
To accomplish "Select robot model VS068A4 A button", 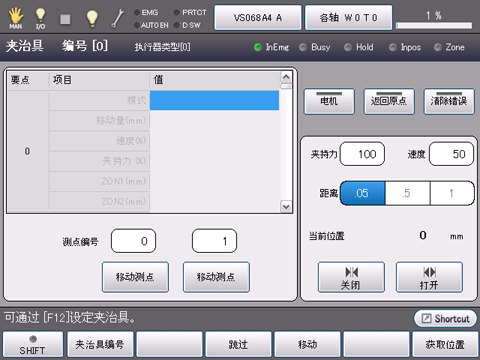I will (x=258, y=17).
